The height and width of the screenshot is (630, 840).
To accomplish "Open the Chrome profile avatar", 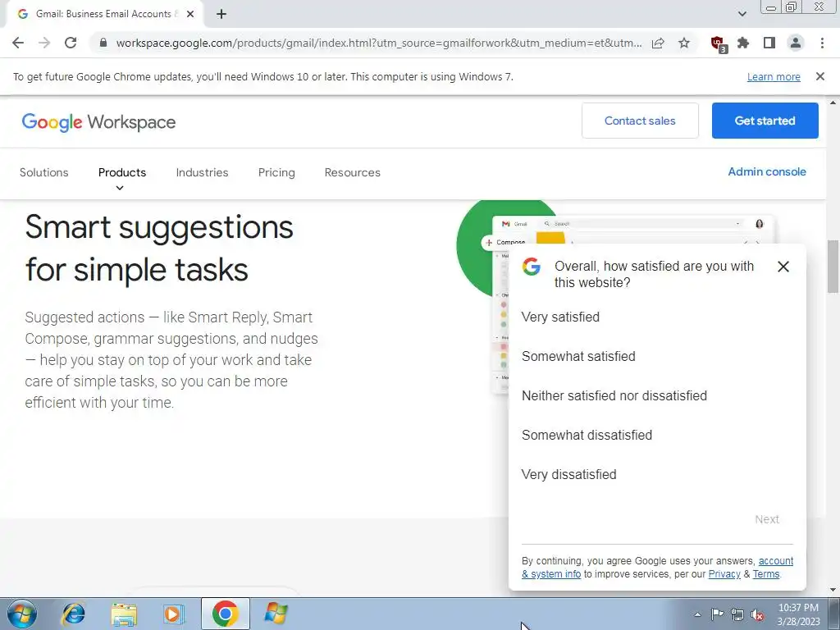I will pos(796,43).
